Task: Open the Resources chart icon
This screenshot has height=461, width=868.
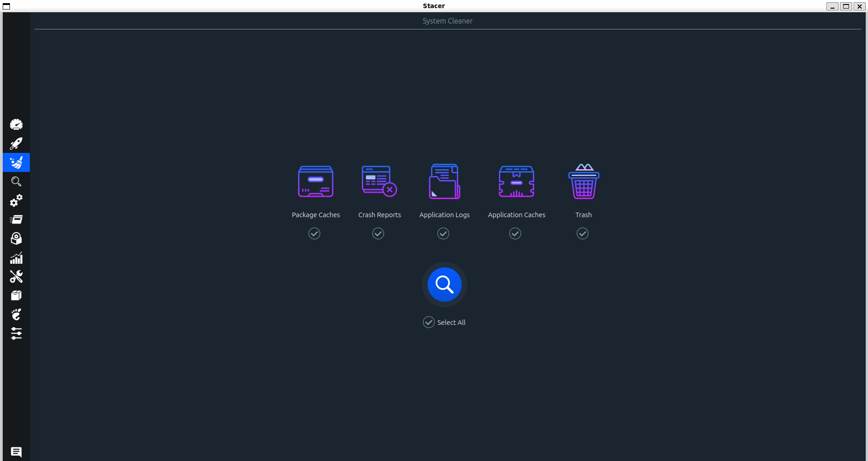Action: [16, 258]
